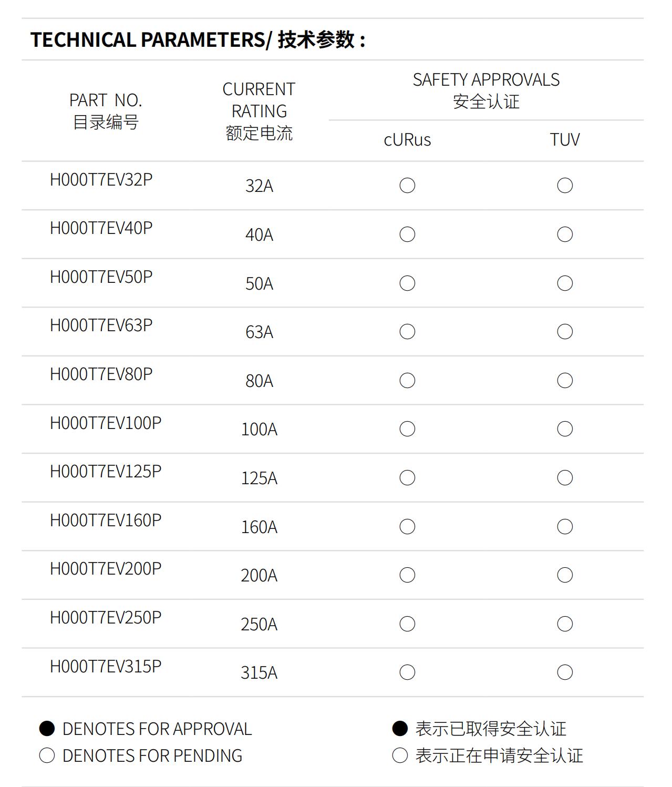Click the TUV circle in 250A row
The image size is (672, 787).
[x=565, y=624]
